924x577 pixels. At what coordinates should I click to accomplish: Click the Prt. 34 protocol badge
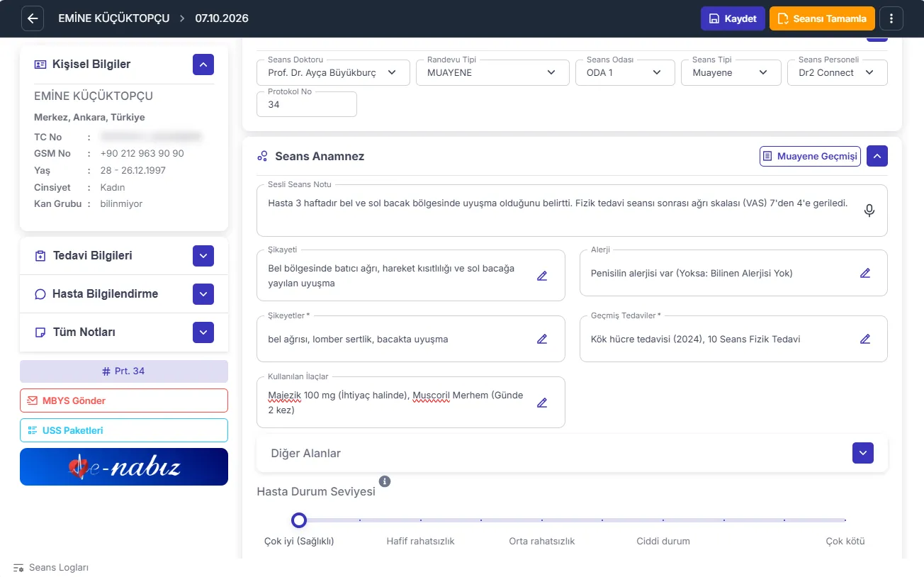[124, 371]
